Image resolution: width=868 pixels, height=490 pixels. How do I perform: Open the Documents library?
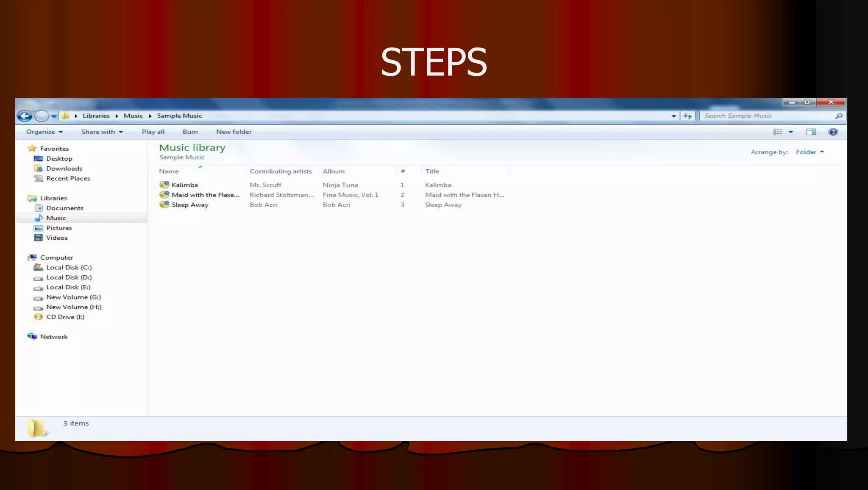[65, 208]
